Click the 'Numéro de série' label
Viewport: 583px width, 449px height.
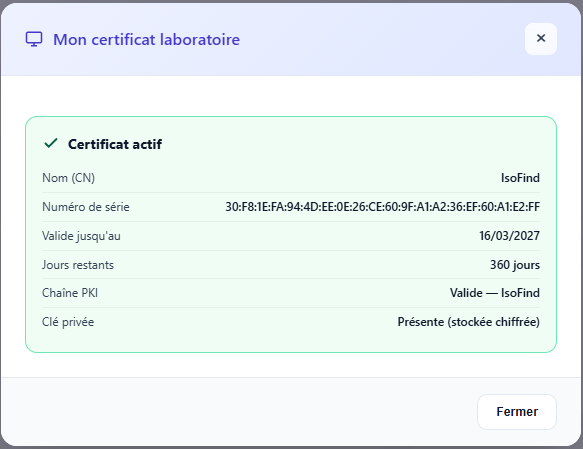point(86,207)
